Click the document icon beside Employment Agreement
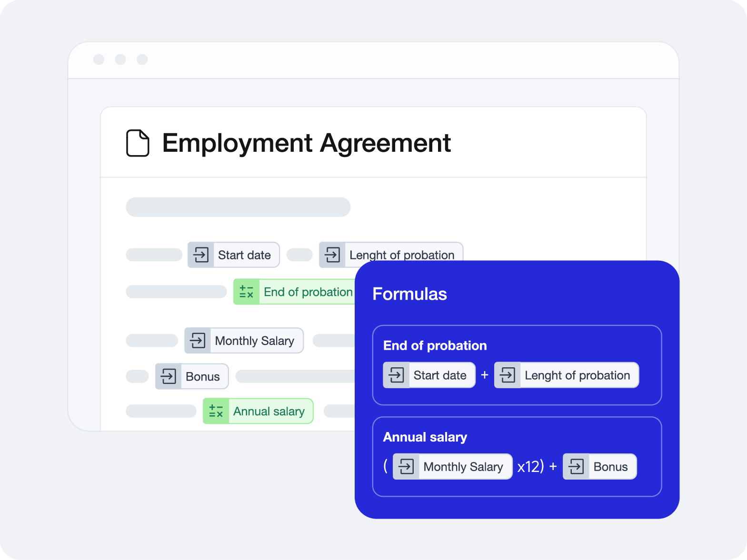 click(x=138, y=143)
